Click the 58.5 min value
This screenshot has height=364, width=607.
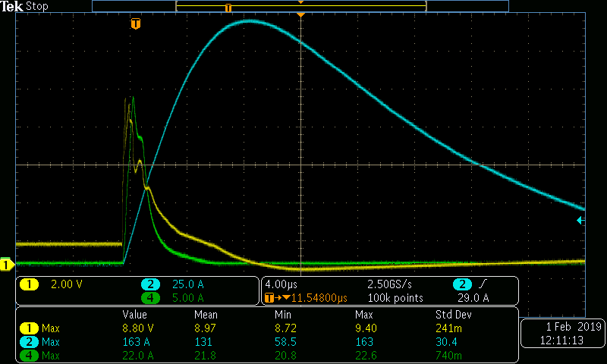click(x=285, y=342)
